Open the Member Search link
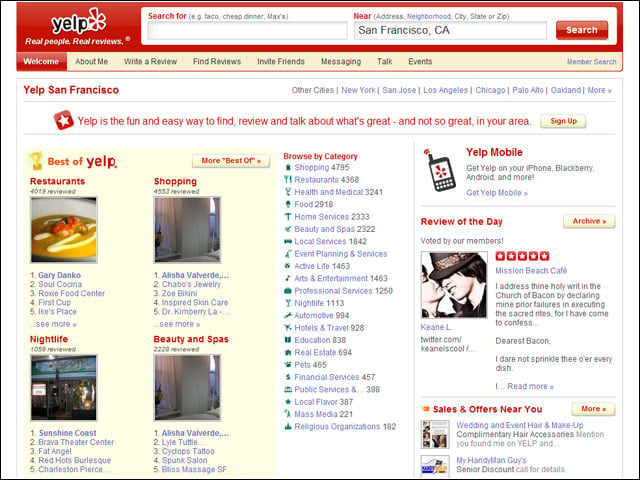This screenshot has height=480, width=640. (591, 62)
